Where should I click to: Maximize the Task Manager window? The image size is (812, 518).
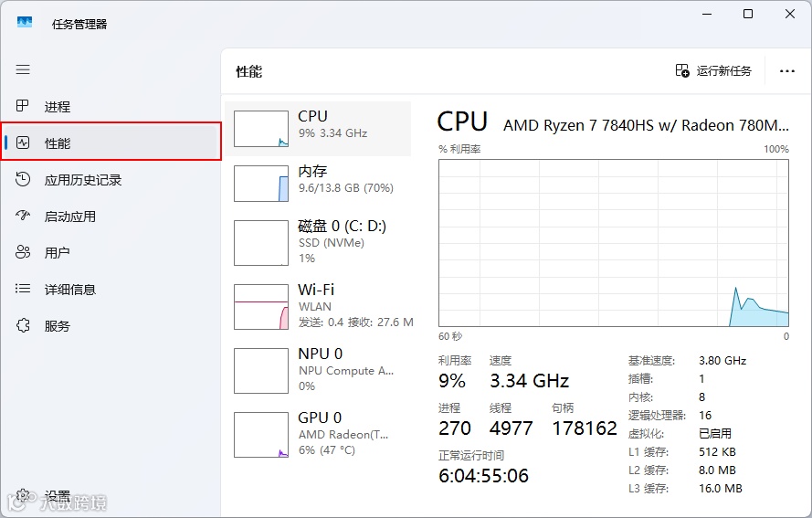tap(748, 14)
